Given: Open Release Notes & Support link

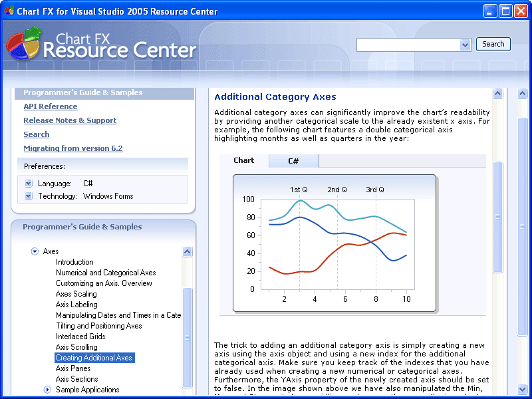Looking at the screenshot, I should click(x=70, y=120).
